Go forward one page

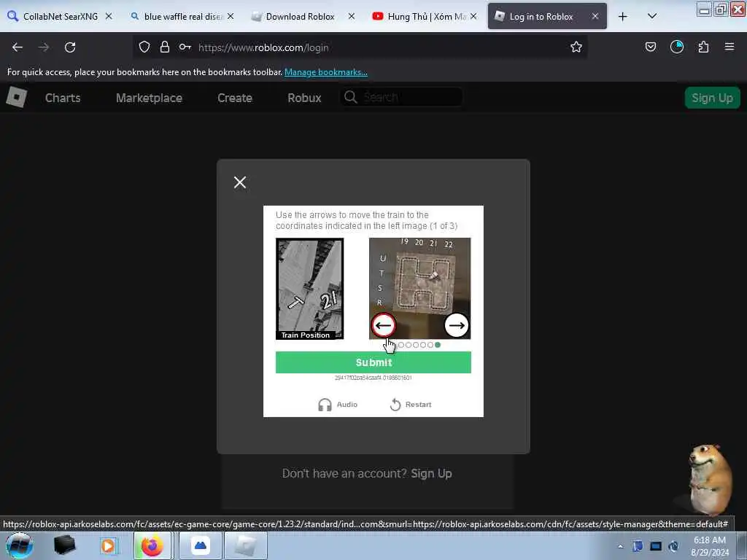(x=44, y=47)
